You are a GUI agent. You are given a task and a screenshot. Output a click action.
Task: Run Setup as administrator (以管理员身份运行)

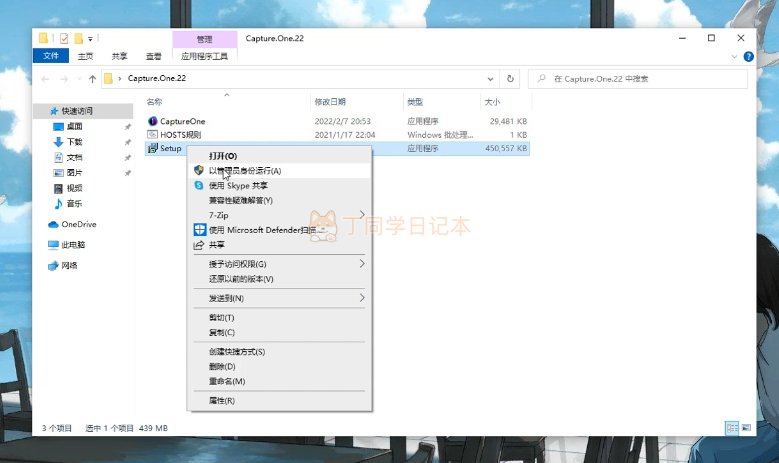279,170
